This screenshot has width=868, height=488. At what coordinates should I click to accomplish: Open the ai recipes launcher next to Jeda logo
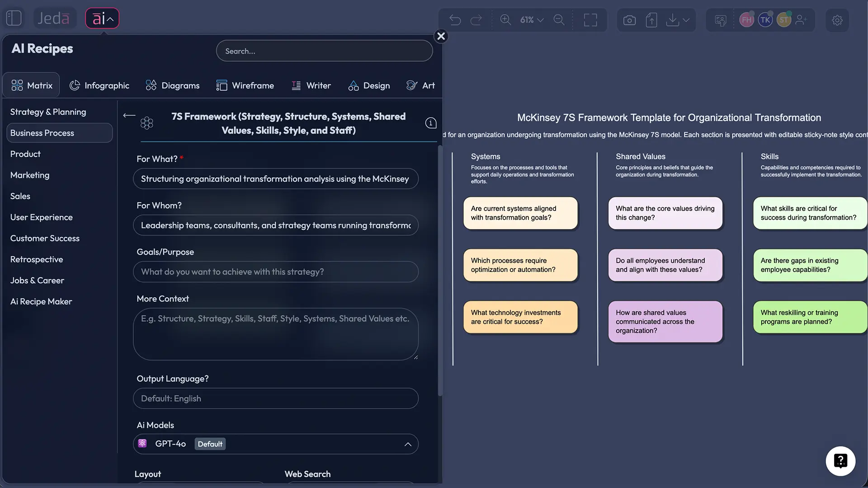(x=102, y=18)
